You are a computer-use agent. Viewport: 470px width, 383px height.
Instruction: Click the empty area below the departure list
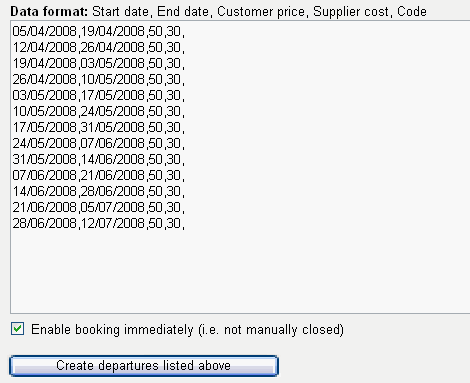click(240, 272)
